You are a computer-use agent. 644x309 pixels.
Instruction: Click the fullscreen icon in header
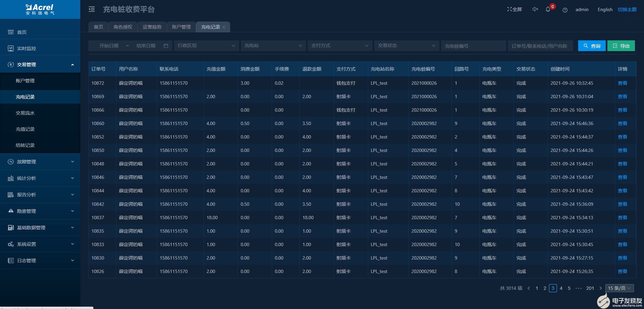[x=514, y=9]
